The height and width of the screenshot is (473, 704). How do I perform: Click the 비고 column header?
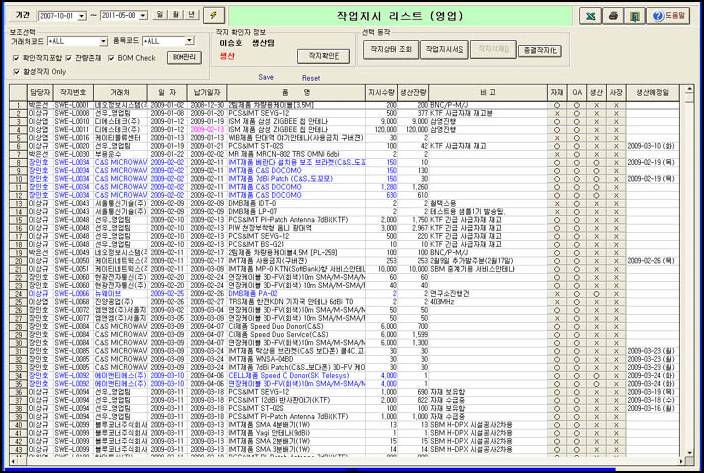click(x=488, y=92)
